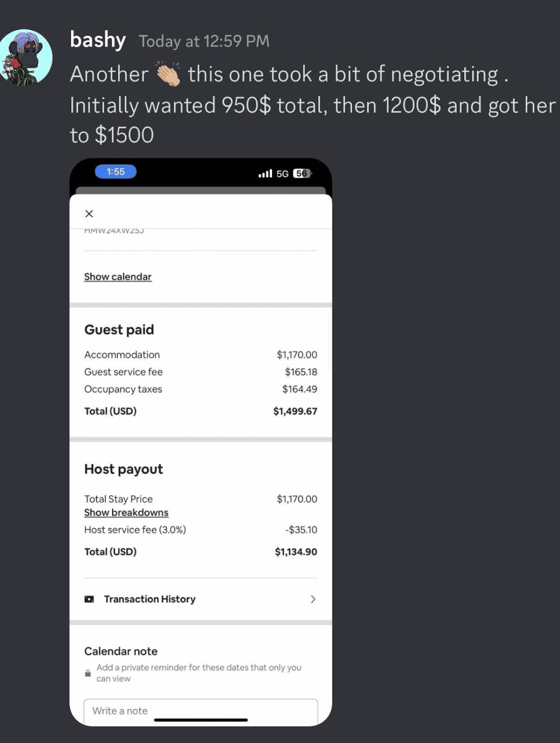Close the reservation details sheet with X
Screen dimensions: 560x743
[x=89, y=214]
